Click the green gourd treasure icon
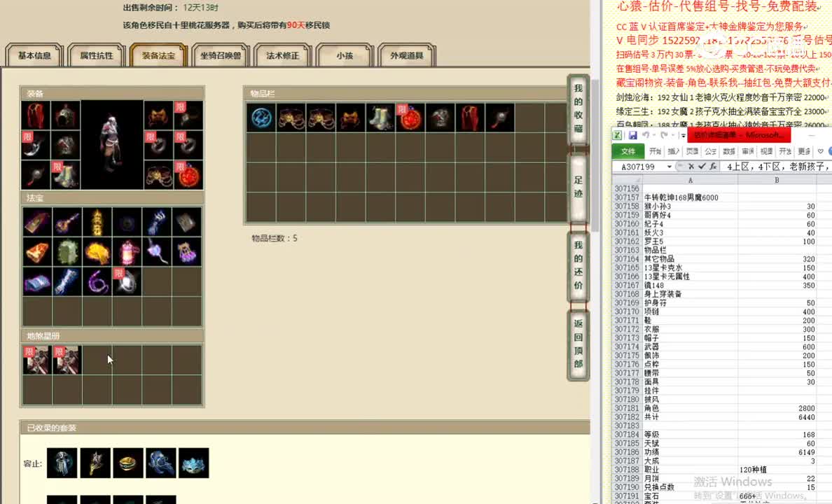832x504 pixels. tap(67, 252)
